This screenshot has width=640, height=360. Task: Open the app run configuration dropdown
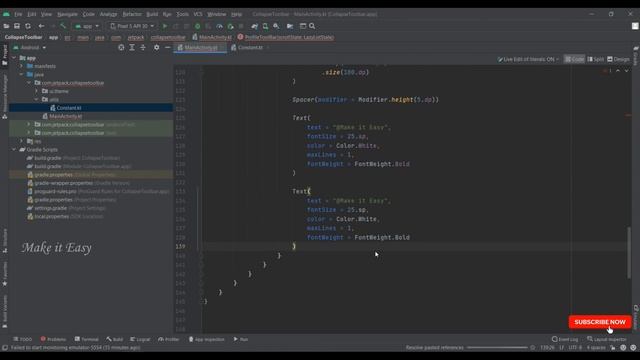[87, 26]
